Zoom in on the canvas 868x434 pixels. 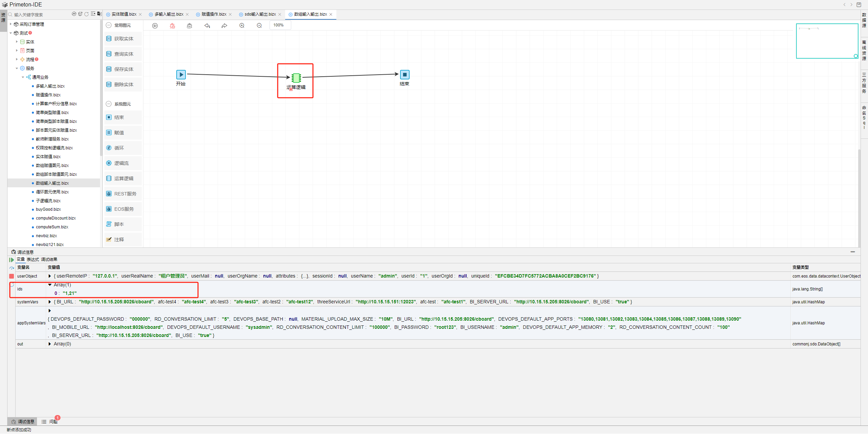click(242, 26)
